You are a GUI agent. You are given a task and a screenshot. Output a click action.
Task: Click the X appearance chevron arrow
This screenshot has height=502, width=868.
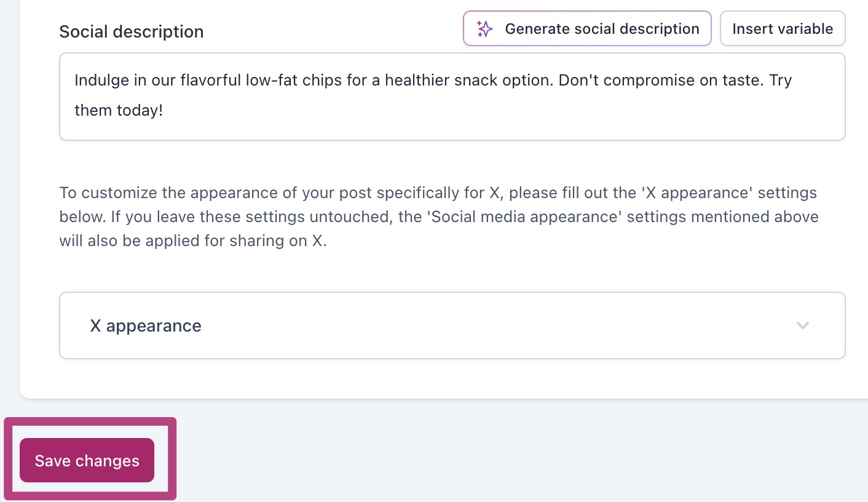[802, 325]
